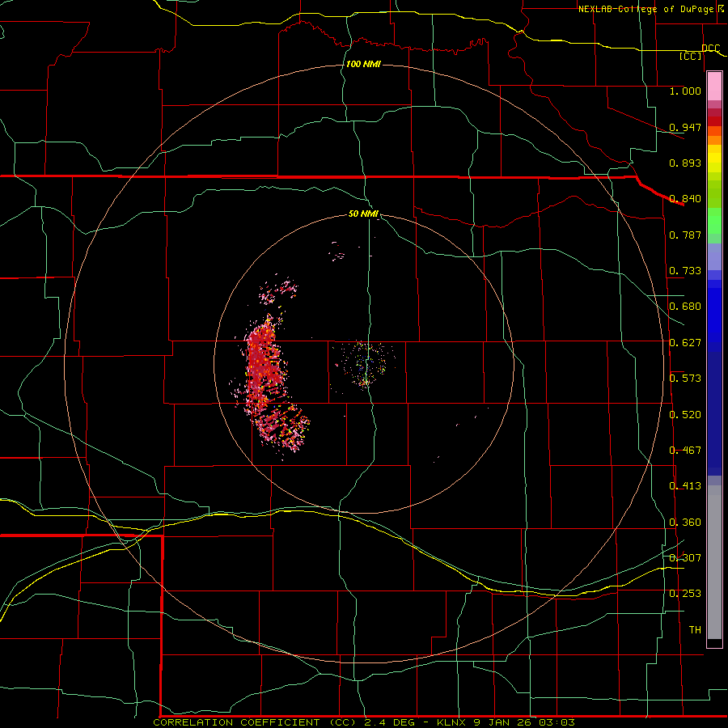Click the "[CC]" unit label

click(691, 56)
